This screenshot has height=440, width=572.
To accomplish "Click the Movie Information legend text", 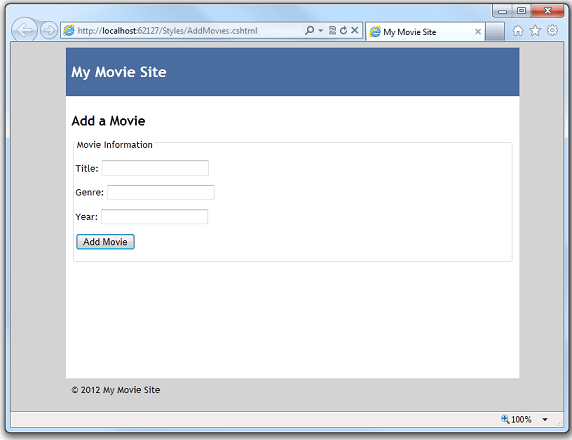I will click(x=115, y=145).
